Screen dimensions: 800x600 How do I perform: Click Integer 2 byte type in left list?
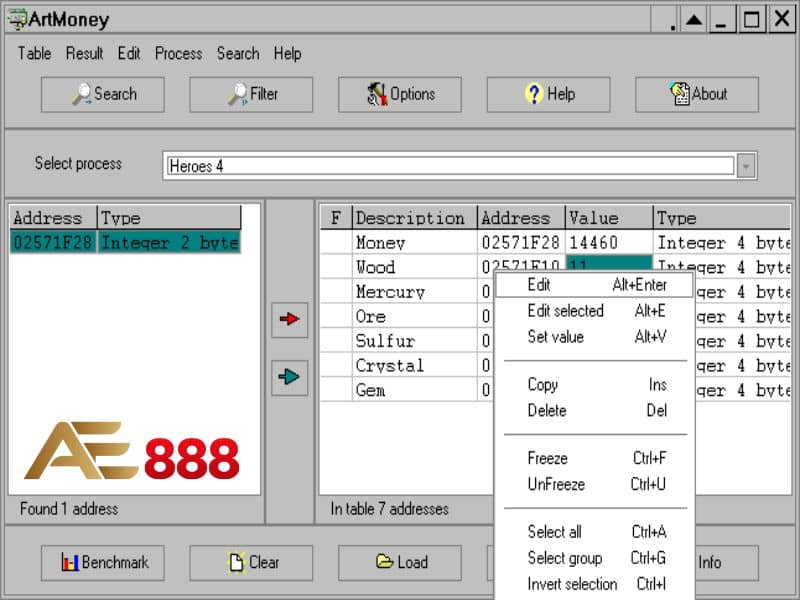coord(169,242)
